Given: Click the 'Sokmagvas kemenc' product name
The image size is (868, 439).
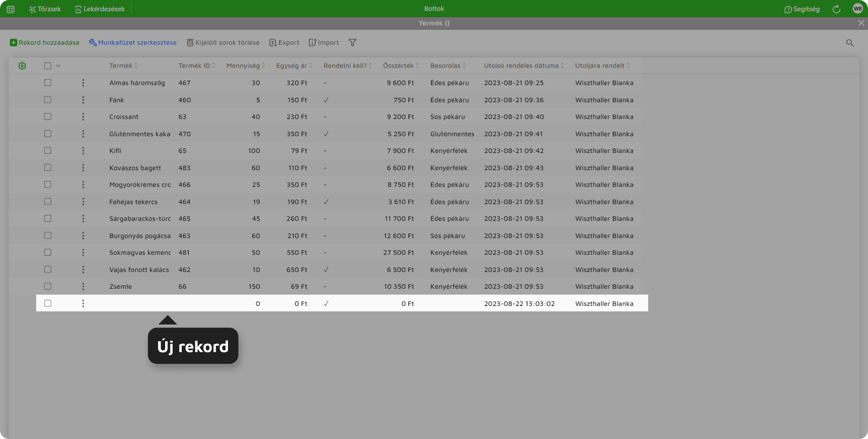Looking at the screenshot, I should point(140,253).
